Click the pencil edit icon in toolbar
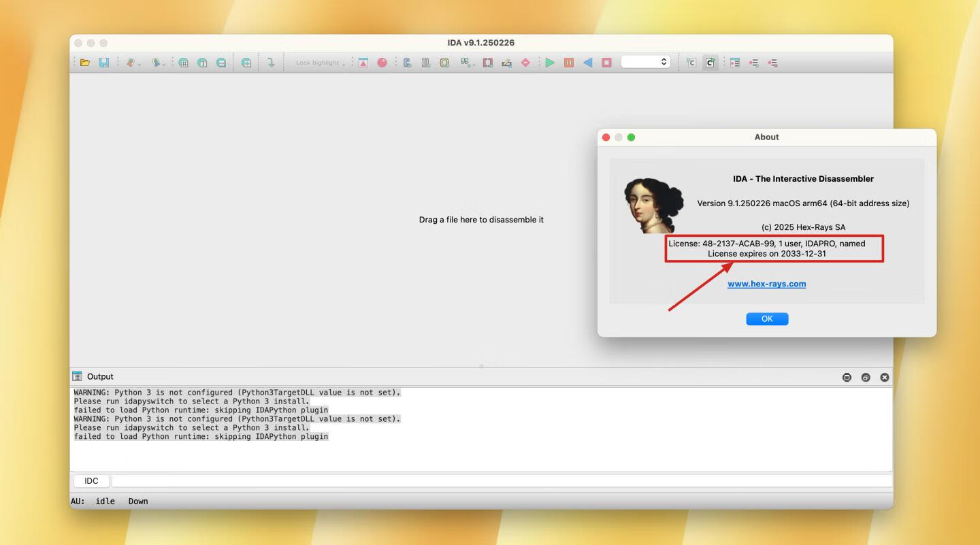The width and height of the screenshot is (980, 545). coord(506,63)
